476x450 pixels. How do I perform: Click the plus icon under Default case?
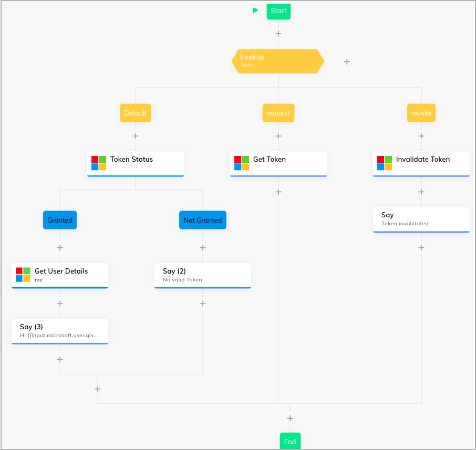pos(136,136)
